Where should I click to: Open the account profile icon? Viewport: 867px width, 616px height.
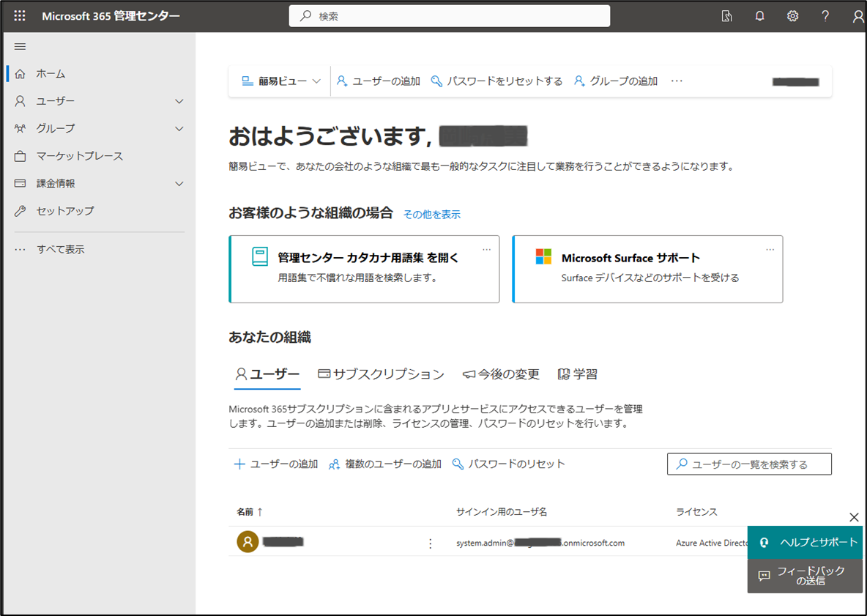coord(857,17)
